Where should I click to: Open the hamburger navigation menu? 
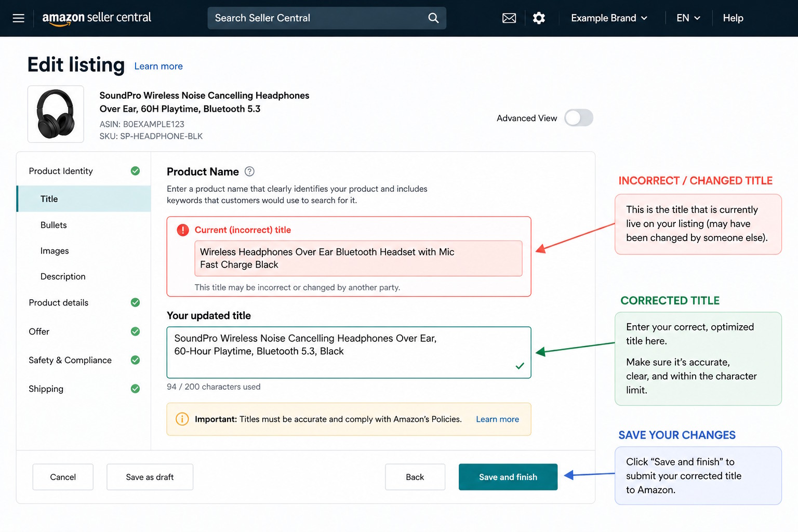click(x=19, y=18)
